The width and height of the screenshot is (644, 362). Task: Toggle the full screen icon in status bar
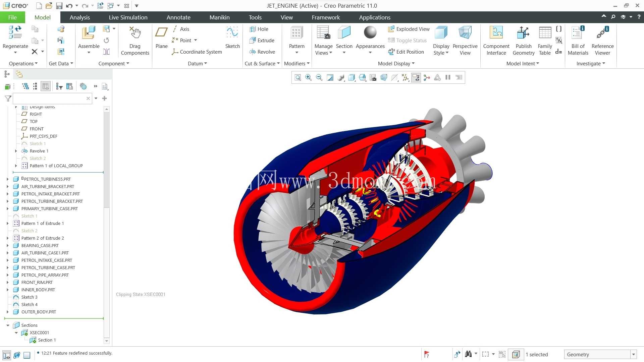click(x=27, y=355)
